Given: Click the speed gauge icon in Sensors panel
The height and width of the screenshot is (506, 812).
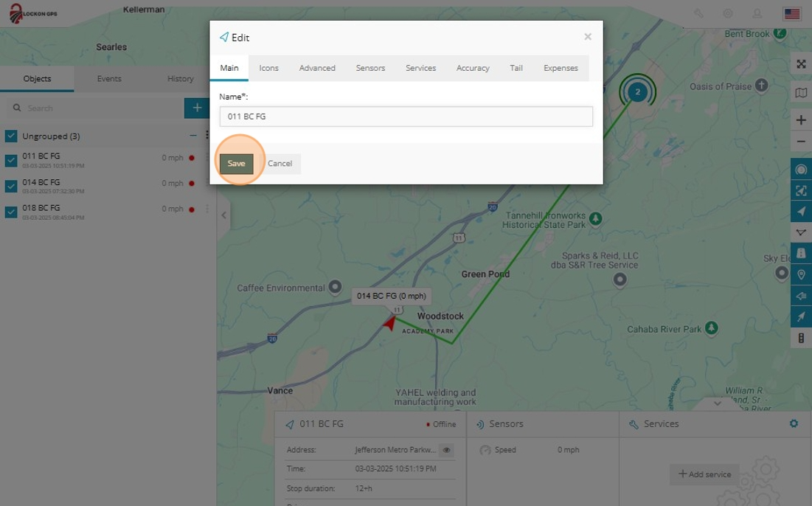Looking at the screenshot, I should point(485,450).
